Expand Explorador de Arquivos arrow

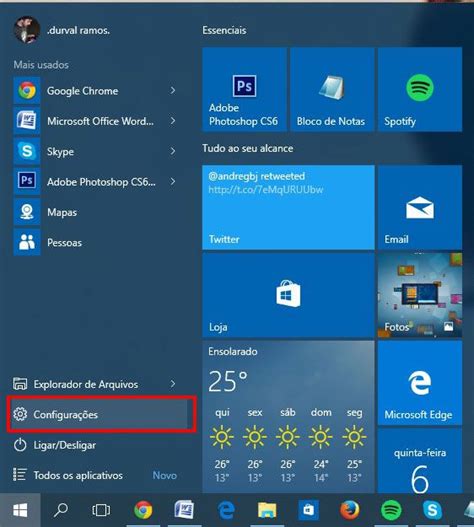point(172,384)
